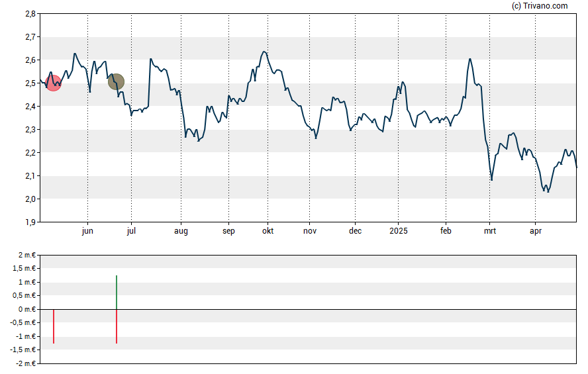This screenshot has width=588, height=374.
Task: Click the '2025' year label
Action: pyautogui.click(x=398, y=231)
